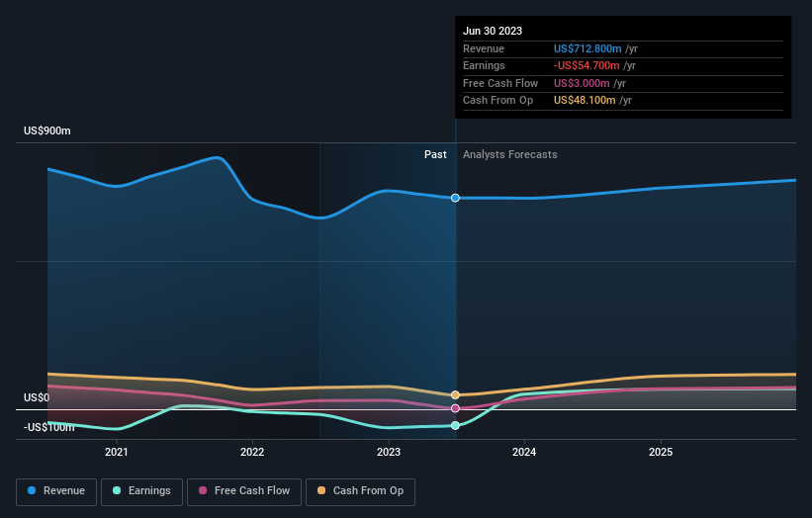The width and height of the screenshot is (812, 518).
Task: Toggle the Earnings legend button
Action: 141,491
